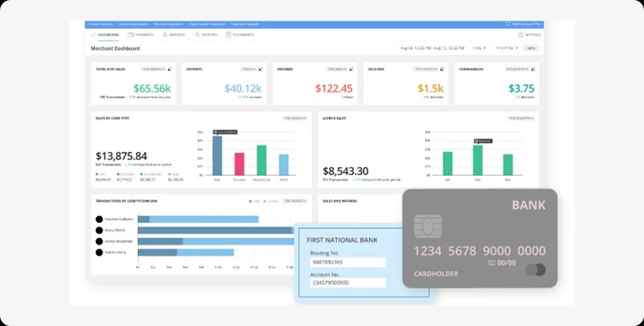Viewport: 644px width, 326px height.
Task: Switch to the Disputes tab
Action: pyautogui.click(x=206, y=35)
